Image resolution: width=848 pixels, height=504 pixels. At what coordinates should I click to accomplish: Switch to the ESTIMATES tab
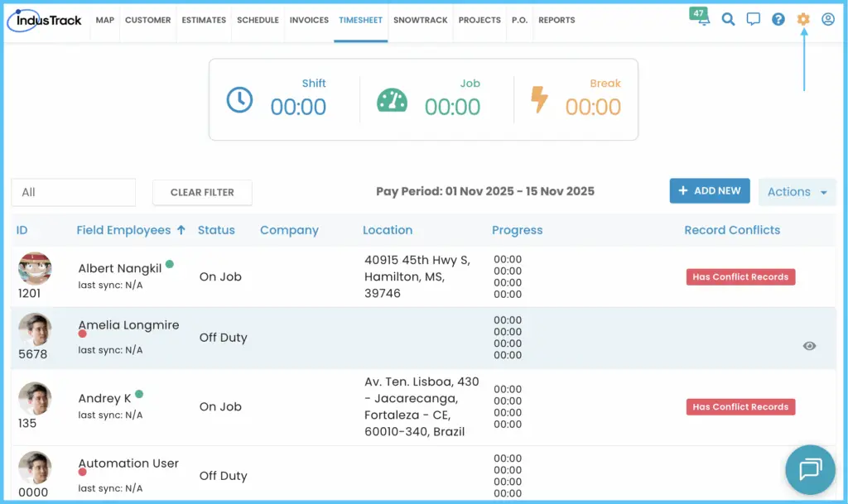click(x=204, y=20)
